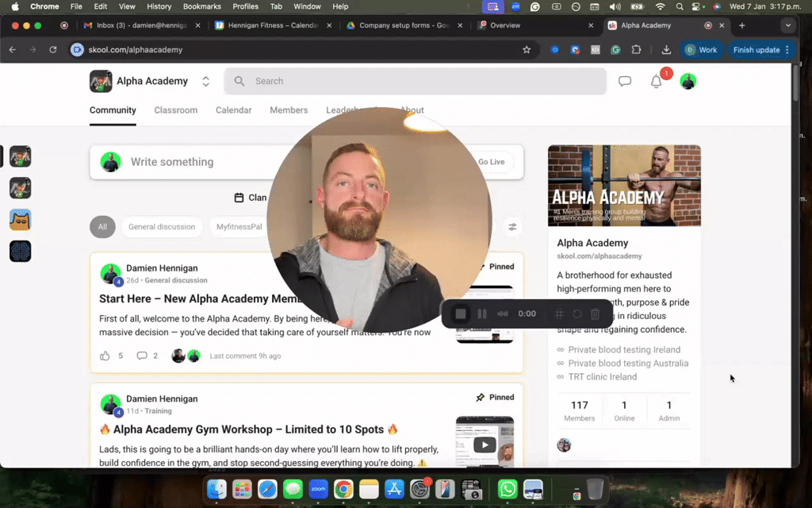
Task: Open a new Chrome tab
Action: point(741,25)
